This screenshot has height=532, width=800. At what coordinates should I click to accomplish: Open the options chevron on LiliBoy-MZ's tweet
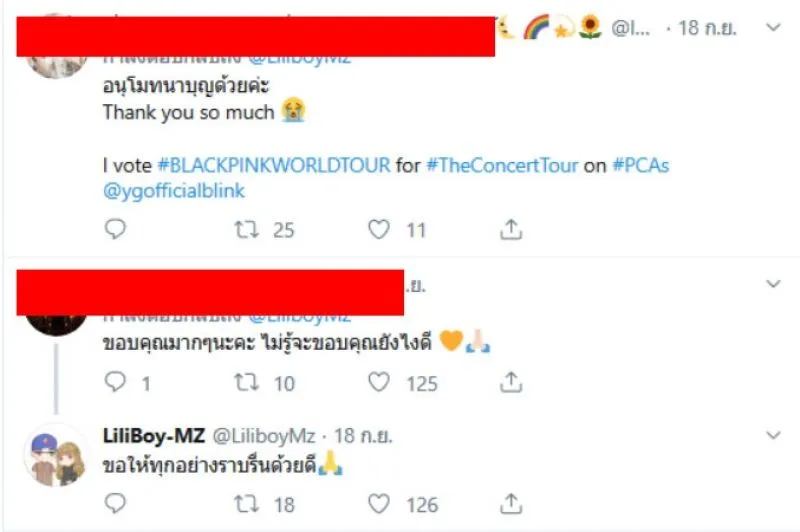tap(772, 435)
